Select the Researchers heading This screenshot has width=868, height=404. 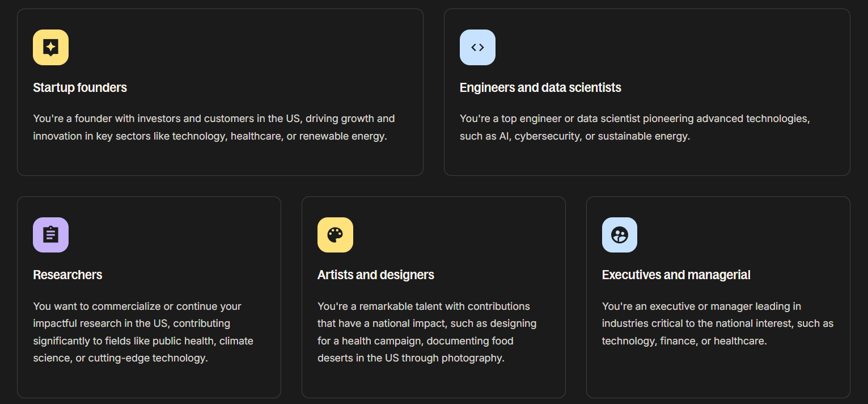(67, 275)
